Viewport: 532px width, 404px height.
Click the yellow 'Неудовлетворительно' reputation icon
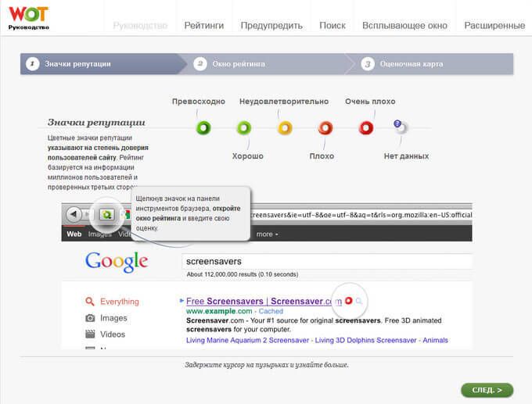tap(285, 128)
